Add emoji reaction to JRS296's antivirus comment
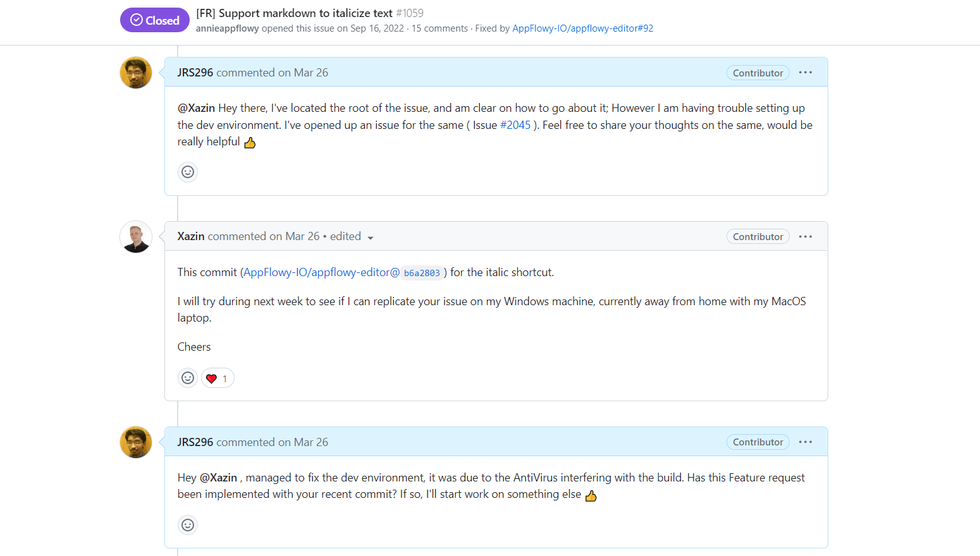980x556 pixels. (x=188, y=525)
